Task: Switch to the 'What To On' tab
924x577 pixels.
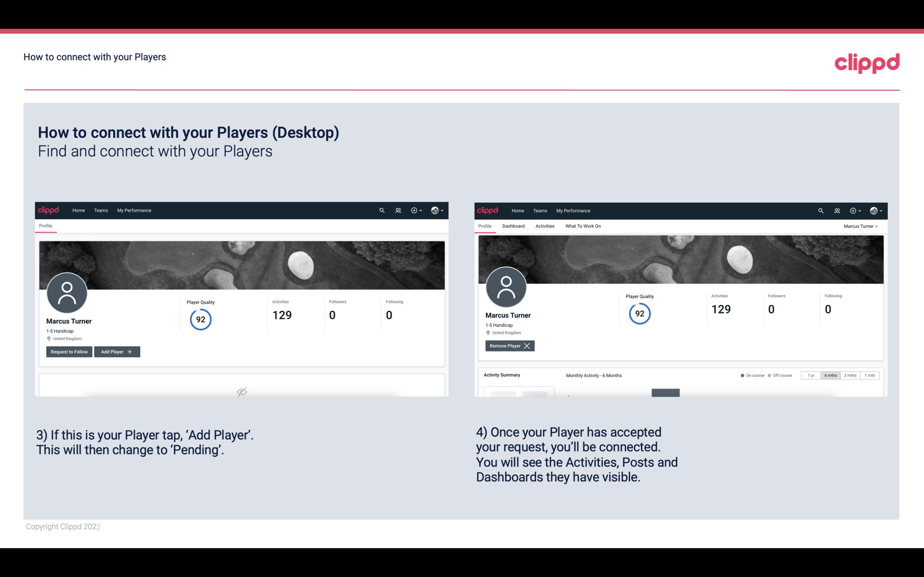Action: click(x=583, y=226)
